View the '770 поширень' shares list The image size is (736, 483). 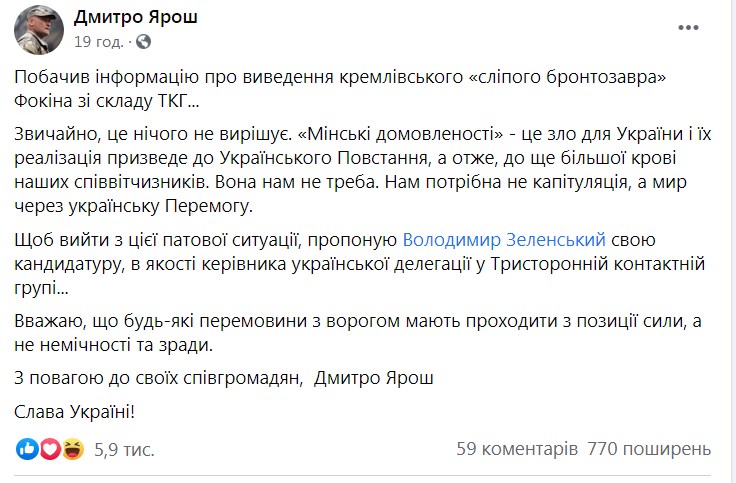(649, 449)
